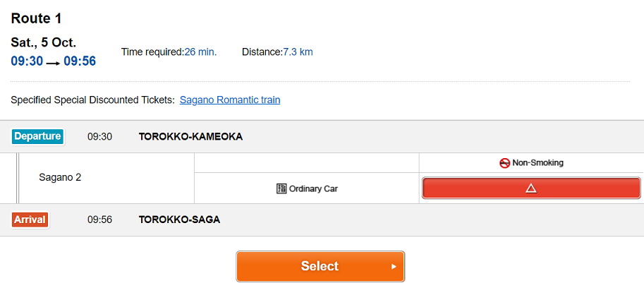Click the 26 min. time required value
The image size is (644, 288).
[200, 52]
